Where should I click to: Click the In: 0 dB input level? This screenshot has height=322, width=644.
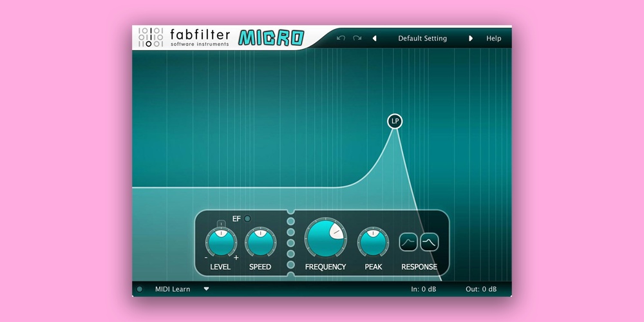coord(425,289)
